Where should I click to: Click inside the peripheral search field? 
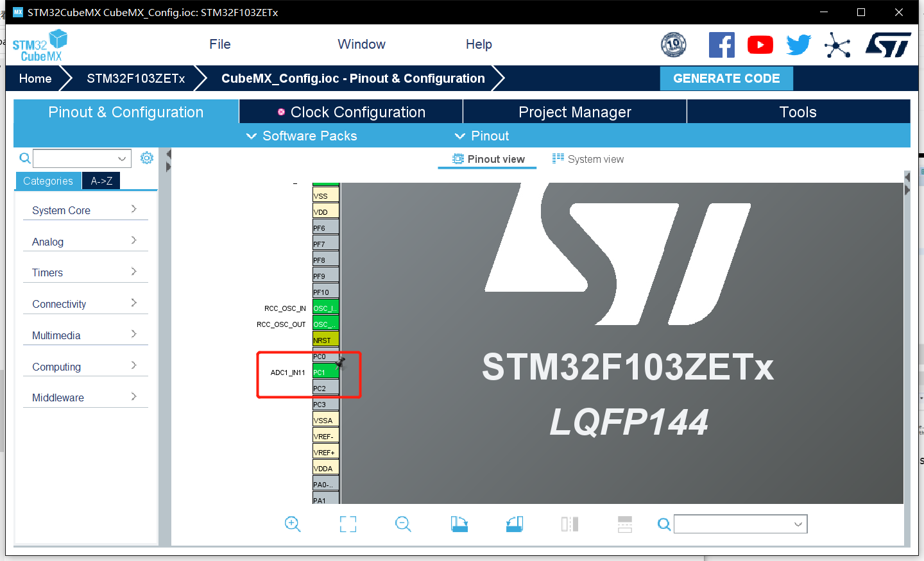click(77, 158)
